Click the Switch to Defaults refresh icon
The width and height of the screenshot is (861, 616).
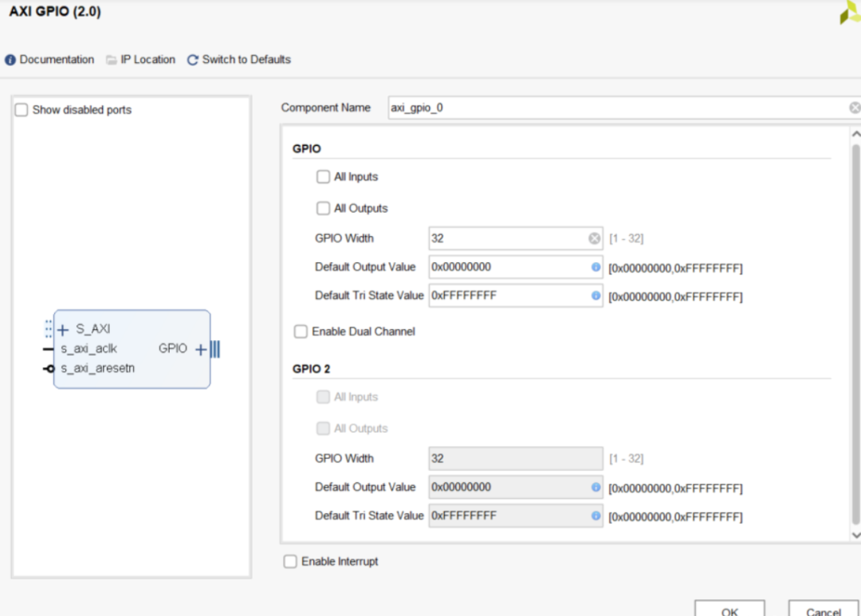[x=192, y=60]
